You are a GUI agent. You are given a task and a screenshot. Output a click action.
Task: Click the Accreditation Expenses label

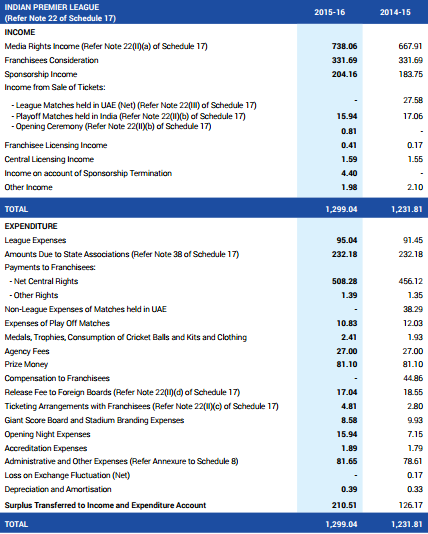point(46,448)
